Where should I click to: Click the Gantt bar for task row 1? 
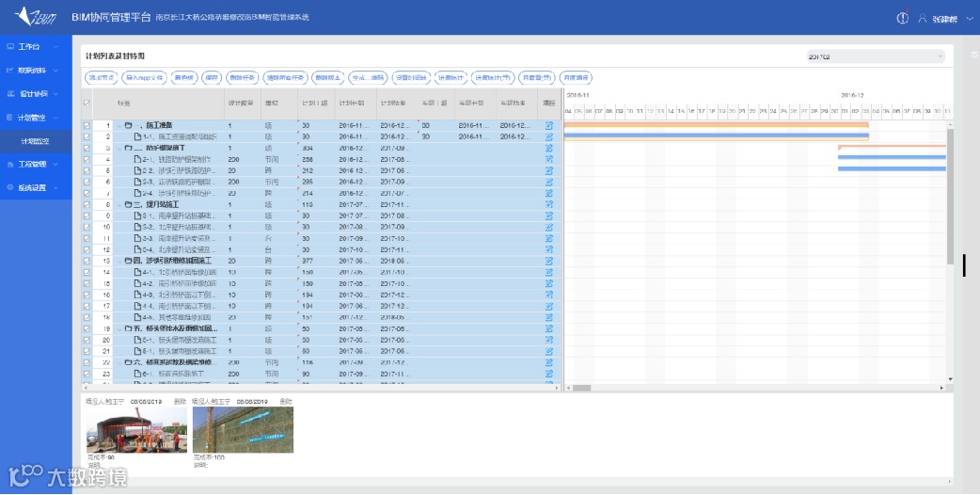click(717, 125)
